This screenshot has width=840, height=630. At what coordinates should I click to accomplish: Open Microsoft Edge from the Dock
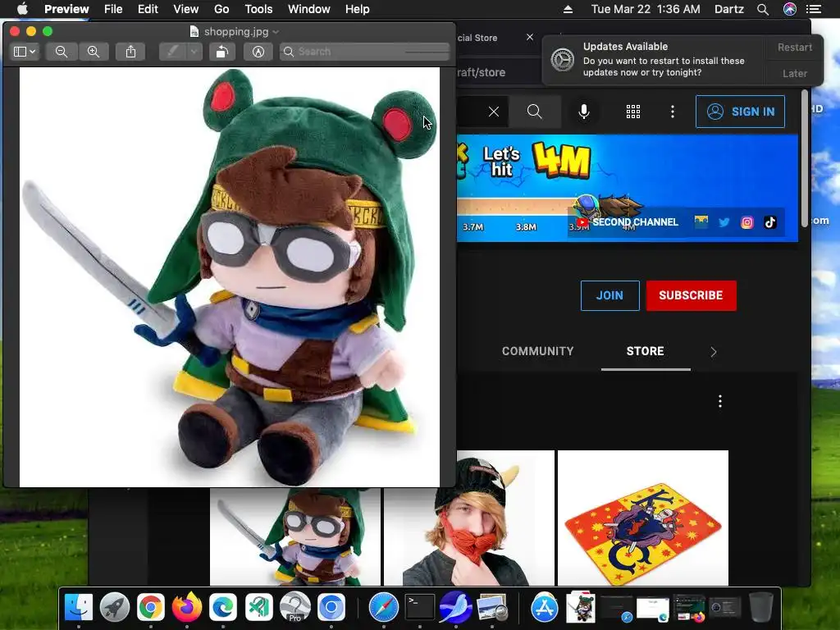(223, 608)
